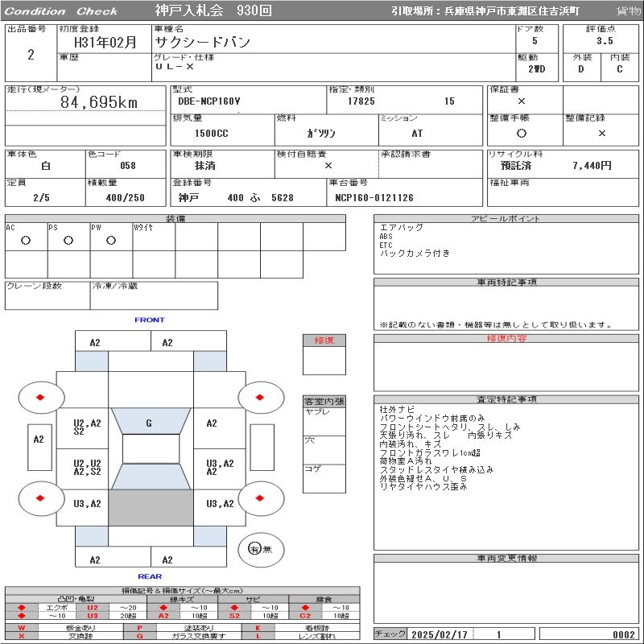Expand the 査定特記事項 section header
The width and height of the screenshot is (644, 644).
[507, 399]
